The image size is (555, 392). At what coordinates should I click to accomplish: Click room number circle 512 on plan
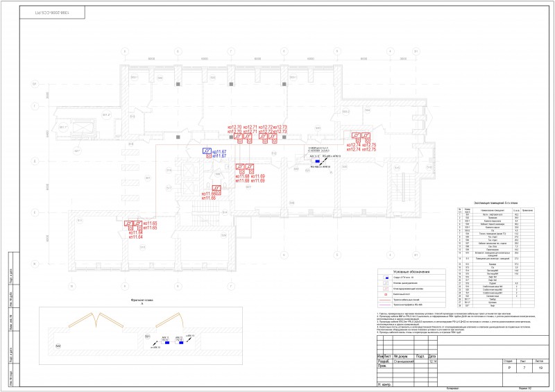[x=274, y=153]
